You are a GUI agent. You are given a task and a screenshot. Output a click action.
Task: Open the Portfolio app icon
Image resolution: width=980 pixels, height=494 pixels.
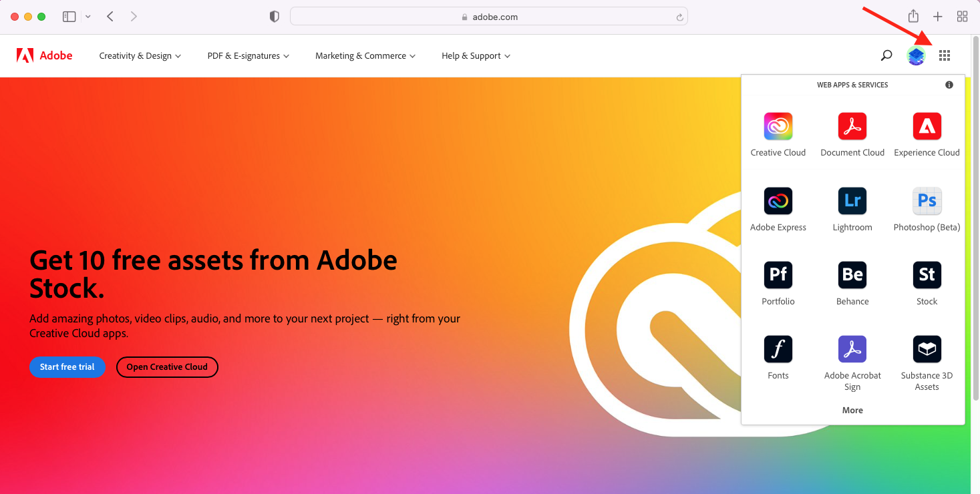tap(778, 274)
